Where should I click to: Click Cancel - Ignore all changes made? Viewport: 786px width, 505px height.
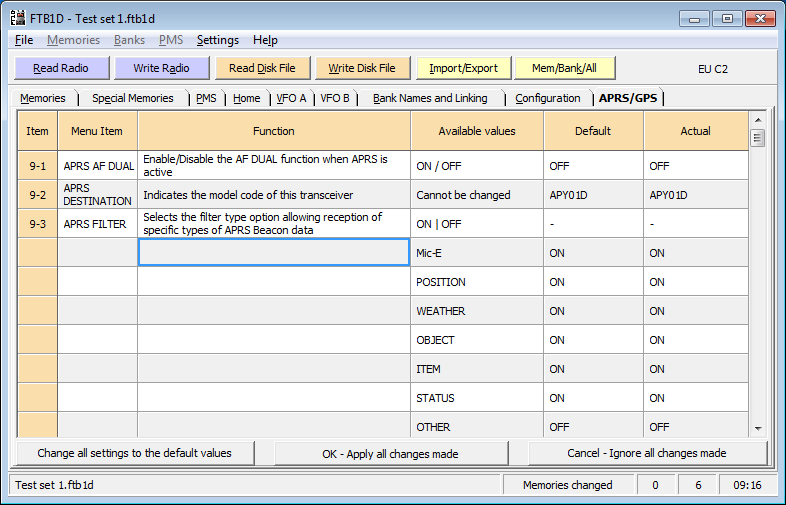point(647,453)
